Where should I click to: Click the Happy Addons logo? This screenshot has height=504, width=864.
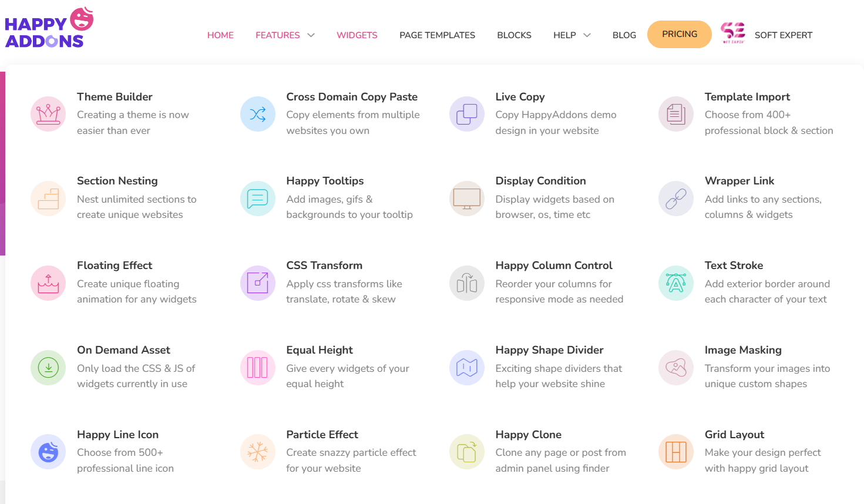(x=49, y=26)
